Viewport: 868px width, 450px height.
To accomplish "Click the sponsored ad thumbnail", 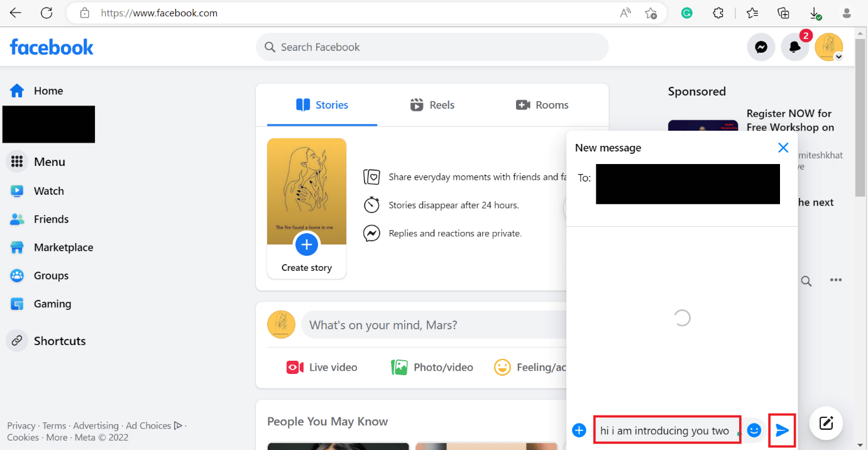I will [703, 126].
